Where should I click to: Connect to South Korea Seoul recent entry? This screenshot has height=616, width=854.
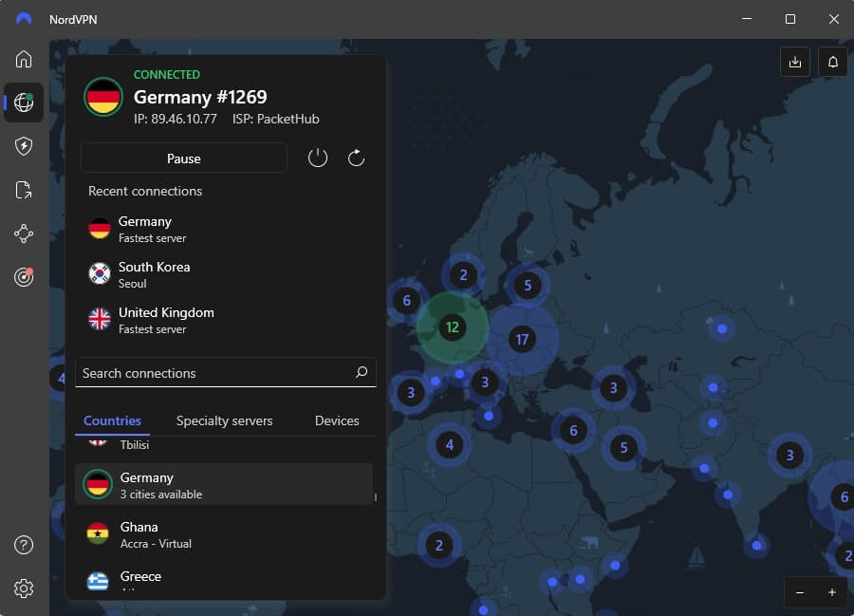click(x=226, y=274)
